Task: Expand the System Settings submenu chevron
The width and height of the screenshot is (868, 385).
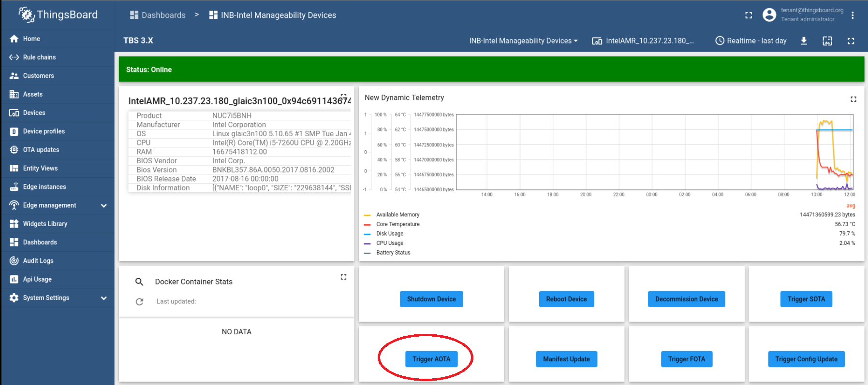Action: click(x=103, y=298)
